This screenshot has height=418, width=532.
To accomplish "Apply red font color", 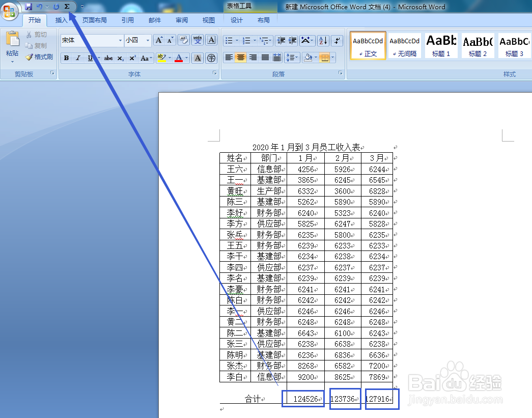I will point(179,58).
